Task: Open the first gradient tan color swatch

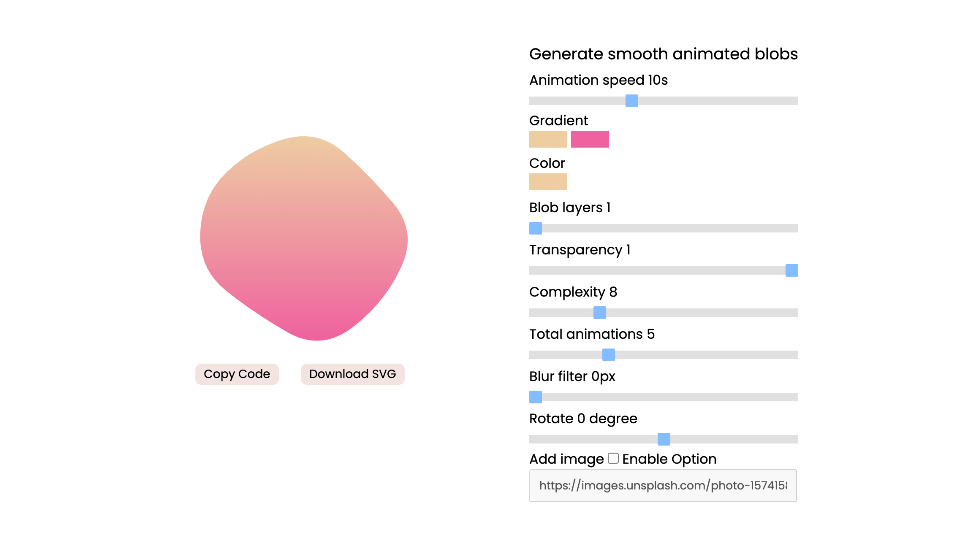Action: [x=548, y=139]
